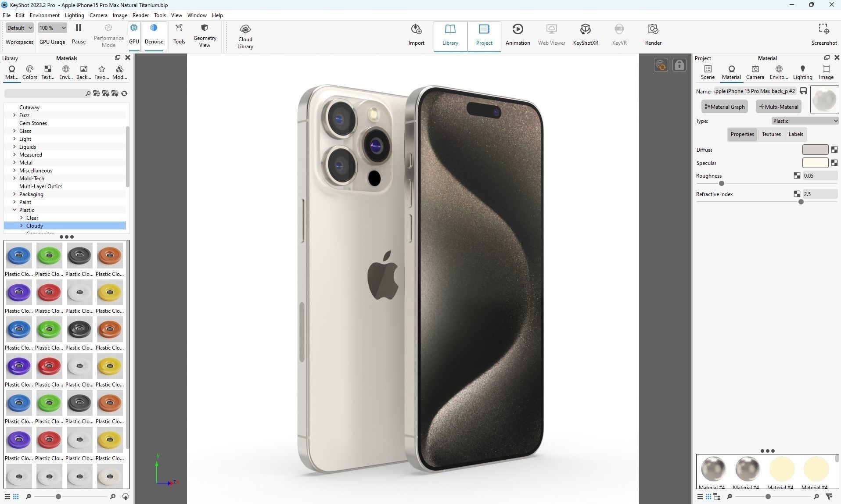Open the Render dialog

coord(653,35)
